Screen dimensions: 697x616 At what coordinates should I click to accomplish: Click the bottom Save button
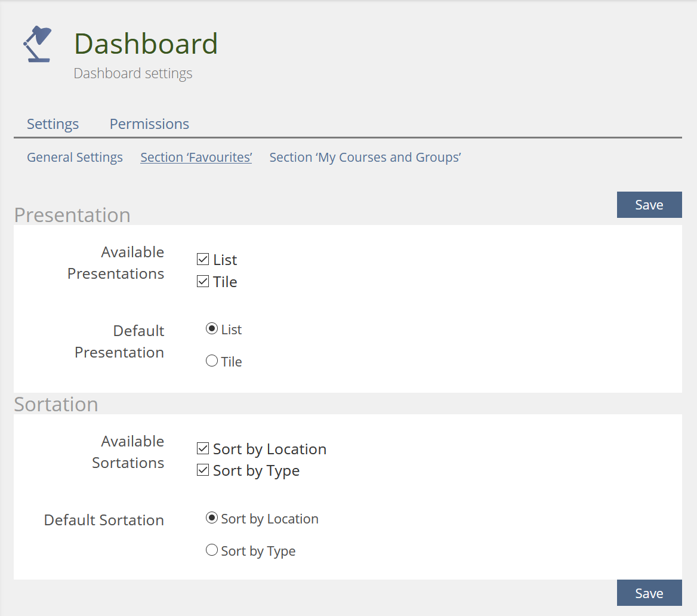[x=649, y=593]
